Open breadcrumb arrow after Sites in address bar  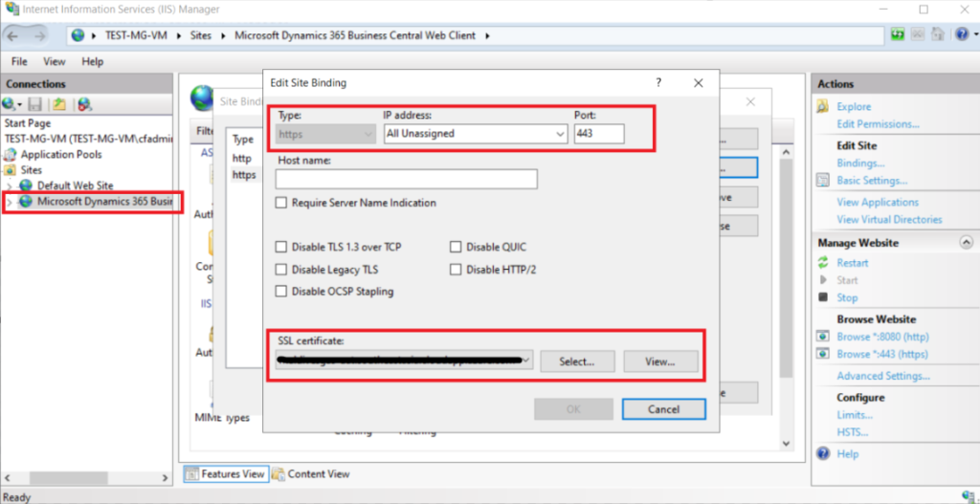tap(224, 35)
